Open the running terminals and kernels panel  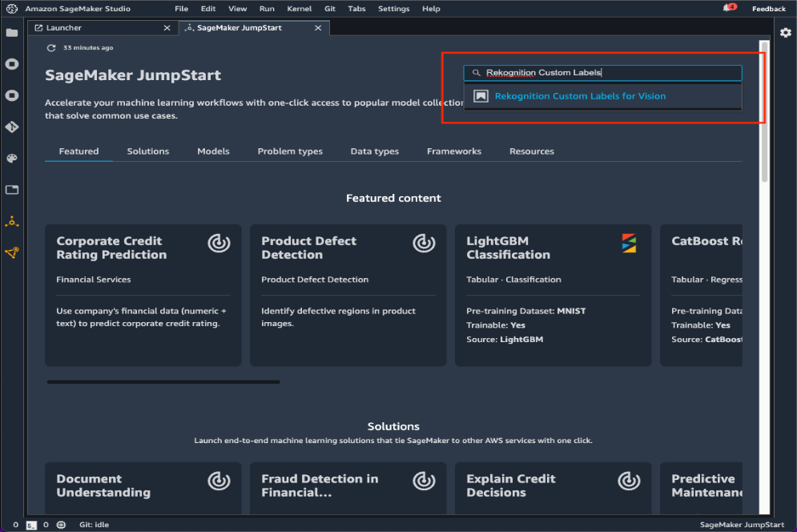pos(11,64)
